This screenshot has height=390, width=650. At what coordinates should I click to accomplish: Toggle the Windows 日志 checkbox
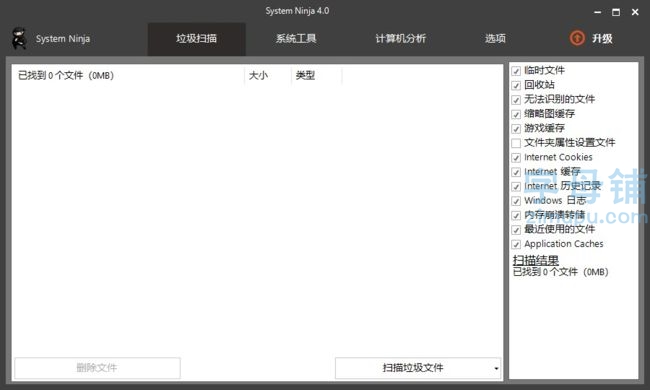(x=516, y=201)
